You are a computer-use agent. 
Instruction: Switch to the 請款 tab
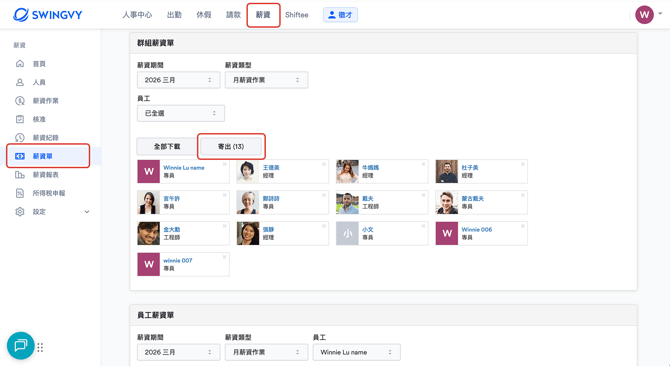[x=233, y=15]
